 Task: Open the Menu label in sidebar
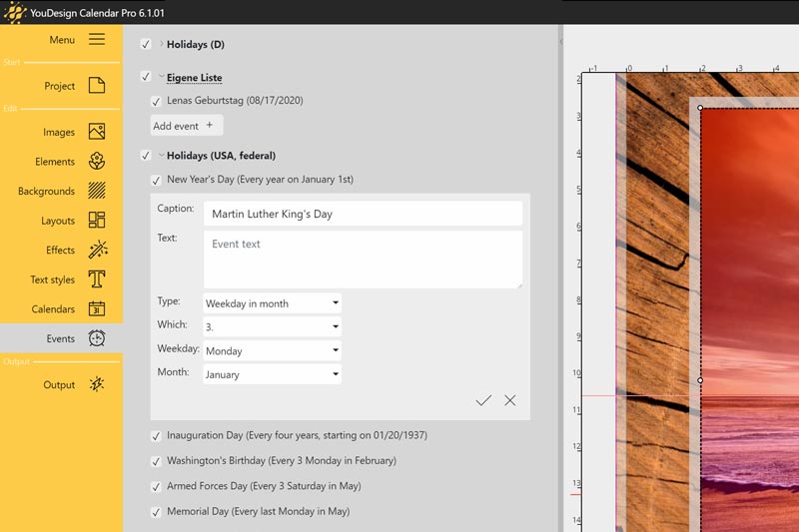(62, 40)
